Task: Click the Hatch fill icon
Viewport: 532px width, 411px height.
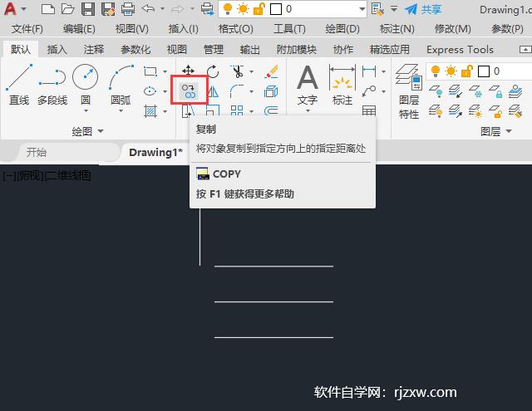Action: pyautogui.click(x=150, y=110)
